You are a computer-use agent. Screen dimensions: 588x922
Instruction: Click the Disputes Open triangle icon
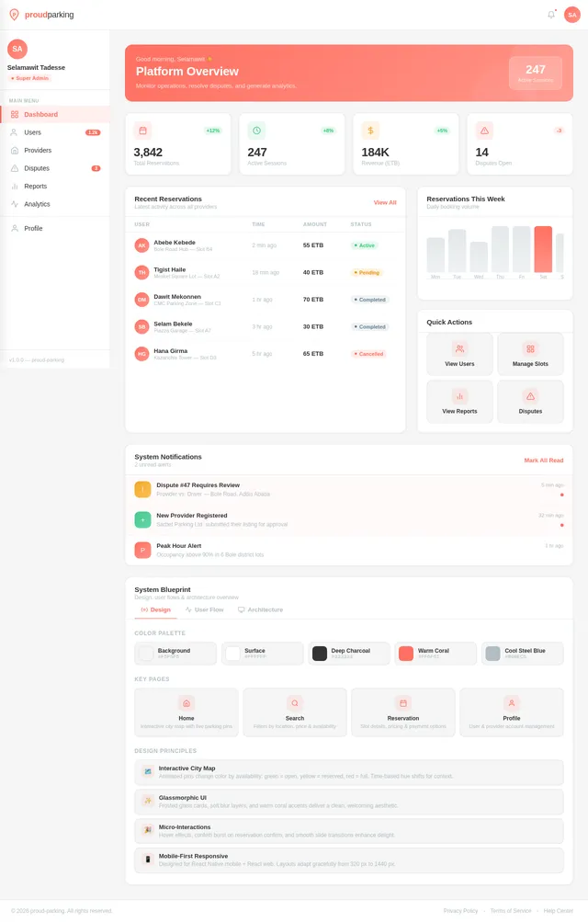pyautogui.click(x=484, y=131)
